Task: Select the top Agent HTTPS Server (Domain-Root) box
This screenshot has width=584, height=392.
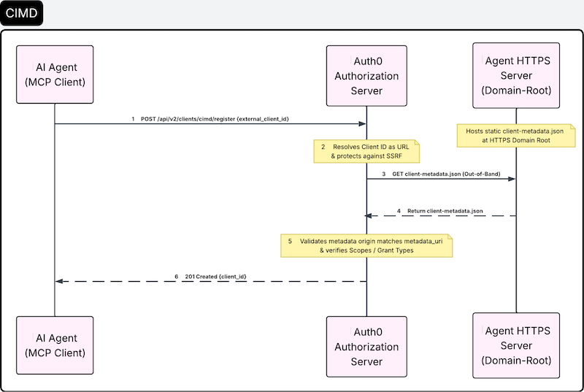Action: (516, 76)
